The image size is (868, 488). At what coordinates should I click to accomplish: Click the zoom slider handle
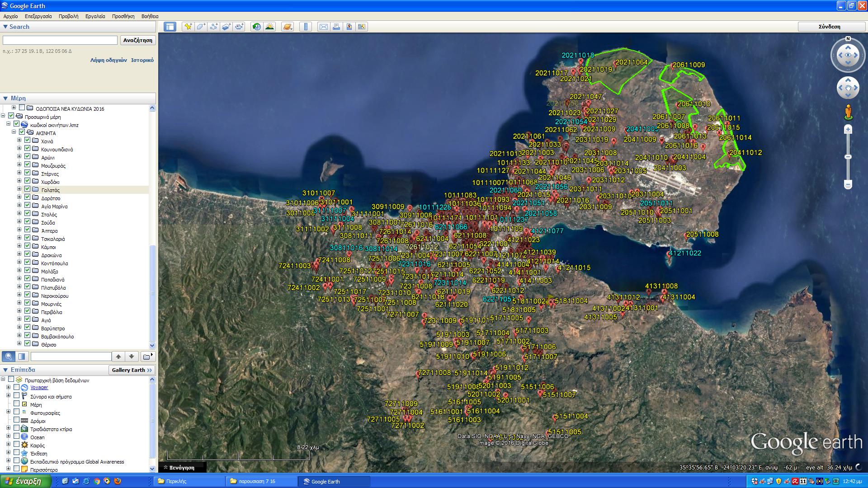point(848,157)
